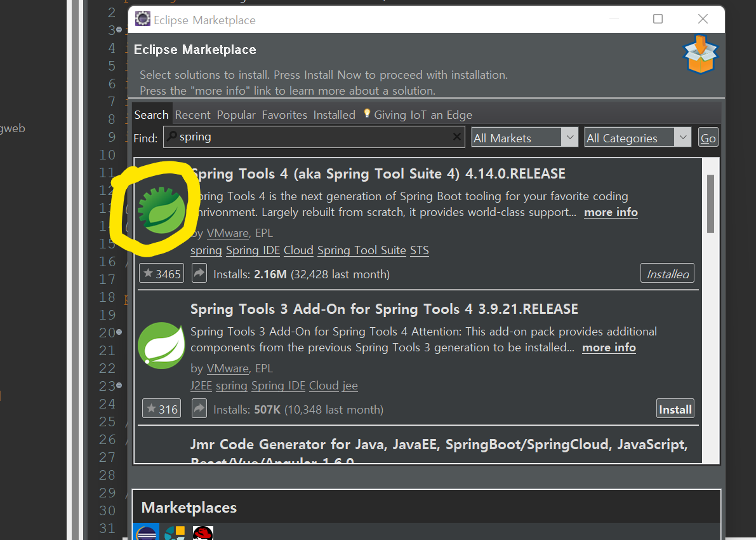Switch to the Popular tab

[x=236, y=115]
